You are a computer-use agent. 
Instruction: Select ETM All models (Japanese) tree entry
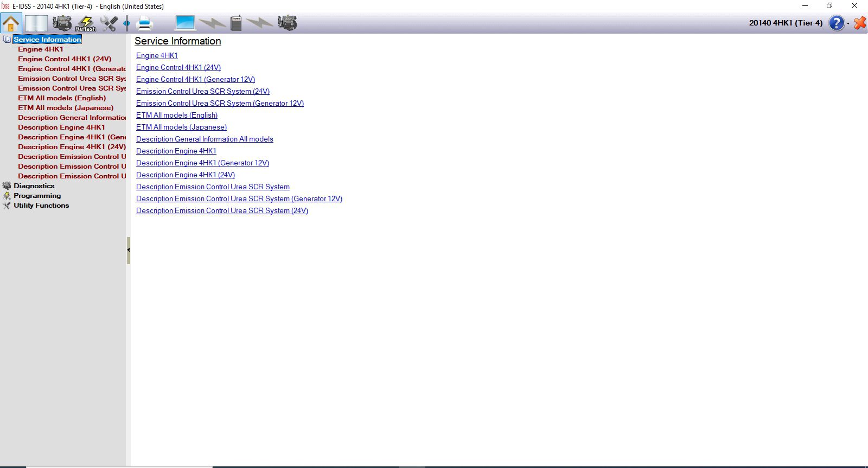pyautogui.click(x=66, y=107)
